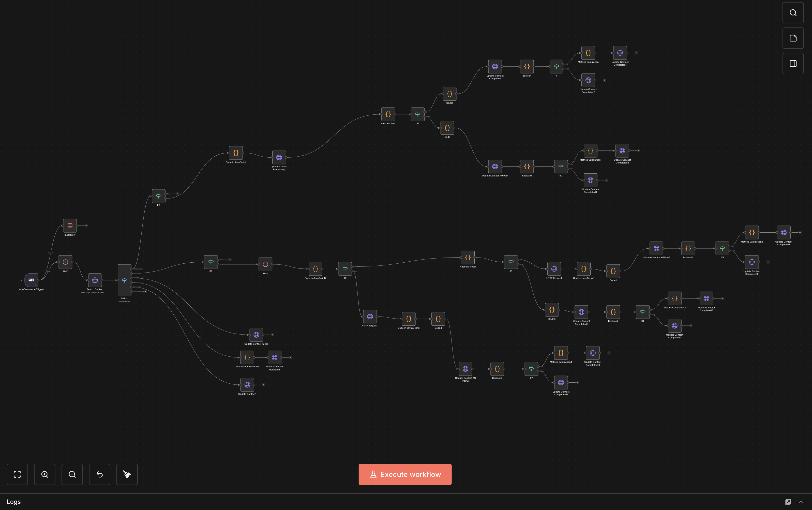Select the Code3 node

552,310
